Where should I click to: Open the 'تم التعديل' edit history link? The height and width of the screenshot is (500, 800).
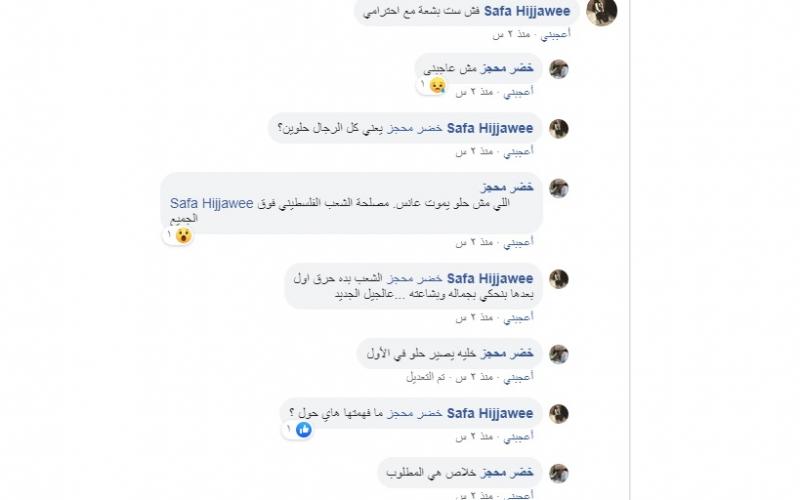[426, 377]
